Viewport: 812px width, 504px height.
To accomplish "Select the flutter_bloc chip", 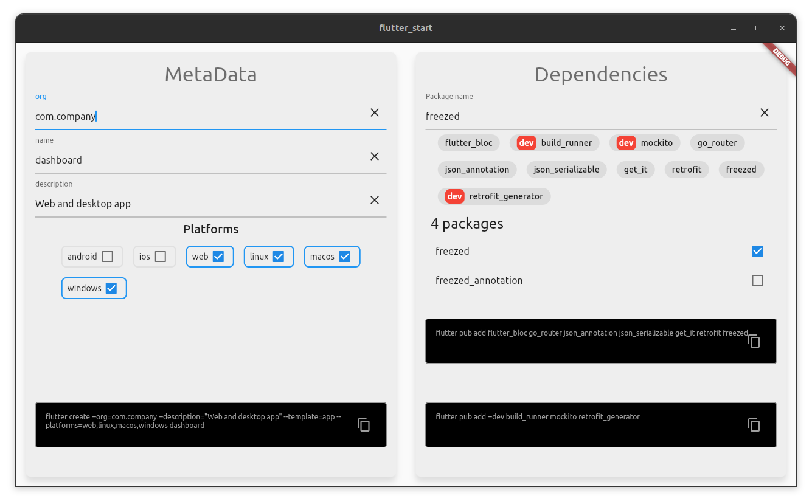I will pos(469,143).
